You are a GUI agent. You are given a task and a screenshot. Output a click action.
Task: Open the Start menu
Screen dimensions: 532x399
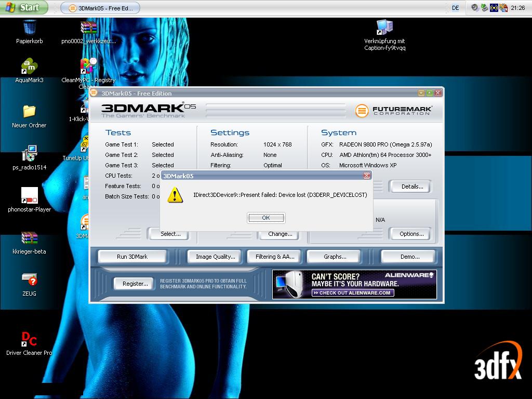click(x=24, y=7)
